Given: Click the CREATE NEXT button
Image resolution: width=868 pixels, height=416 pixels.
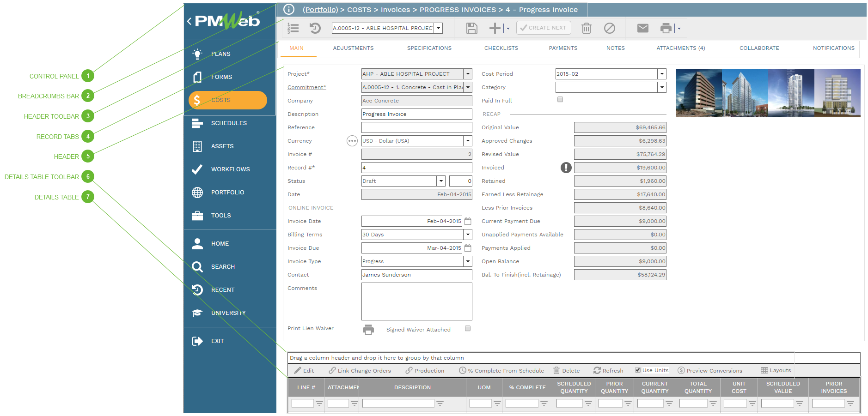Looking at the screenshot, I should (x=544, y=28).
